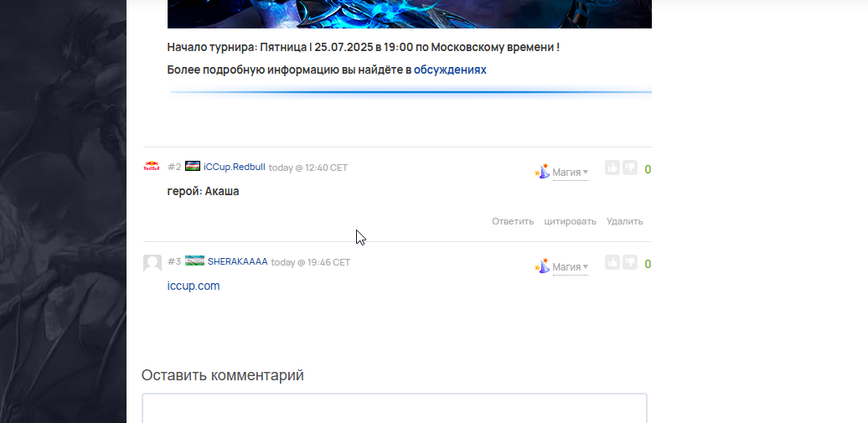Viewport: 868px width, 423px height.
Task: Dislike the comment by SHERAKAAAA
Action: 630,262
